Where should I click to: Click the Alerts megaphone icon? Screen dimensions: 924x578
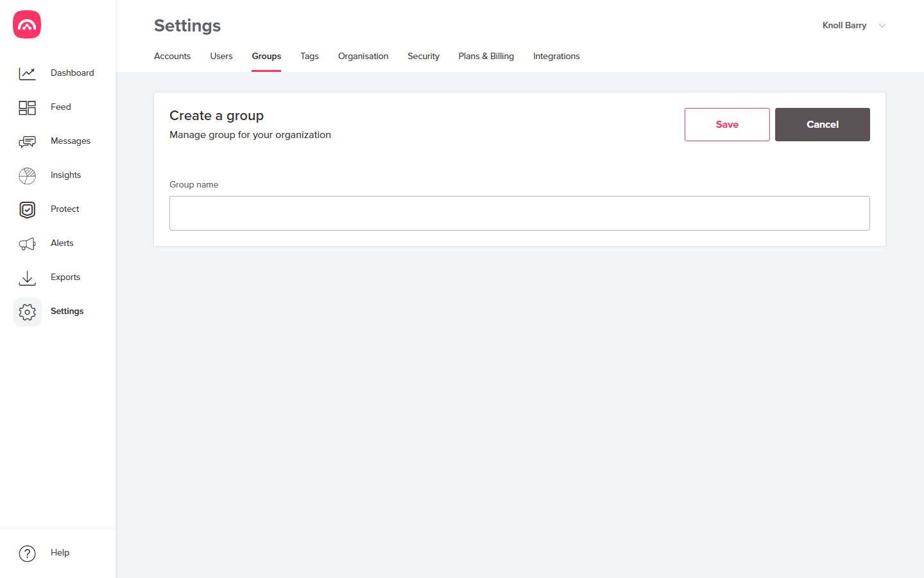pos(27,243)
